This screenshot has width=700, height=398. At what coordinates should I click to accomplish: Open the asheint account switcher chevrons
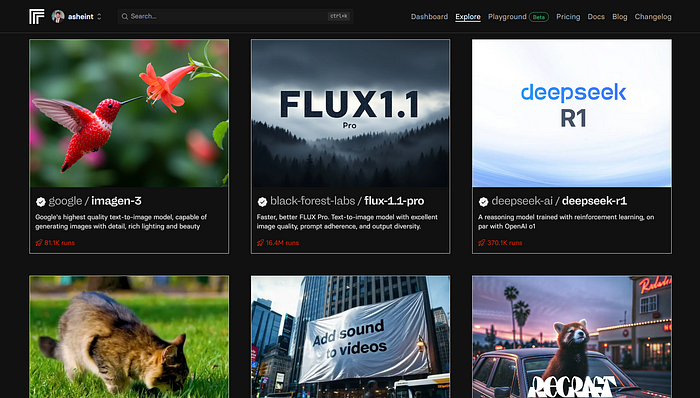coord(99,17)
